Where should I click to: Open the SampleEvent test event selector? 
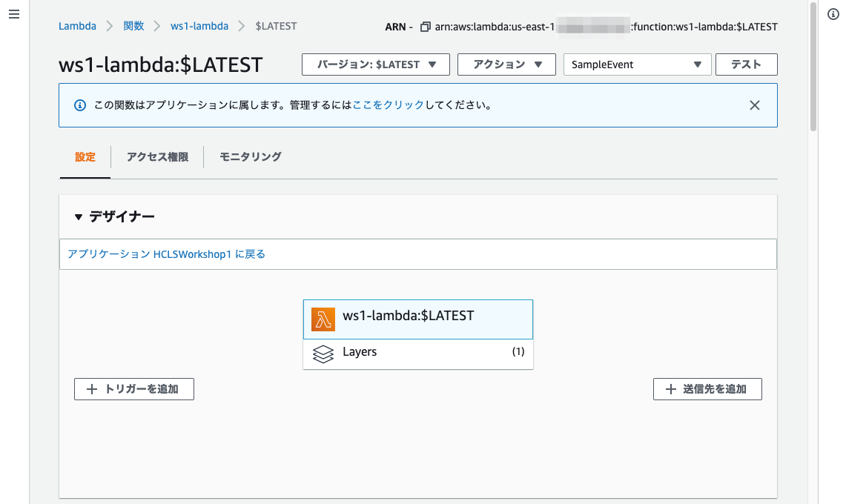pos(637,64)
